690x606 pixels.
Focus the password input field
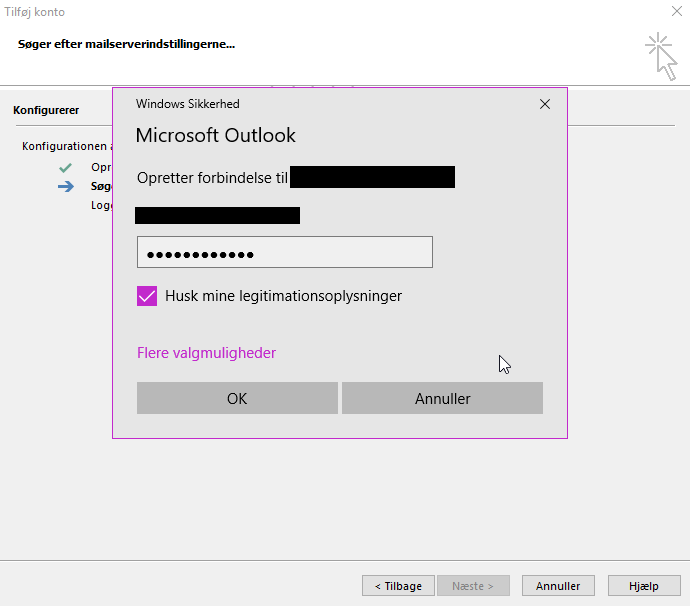click(x=285, y=252)
